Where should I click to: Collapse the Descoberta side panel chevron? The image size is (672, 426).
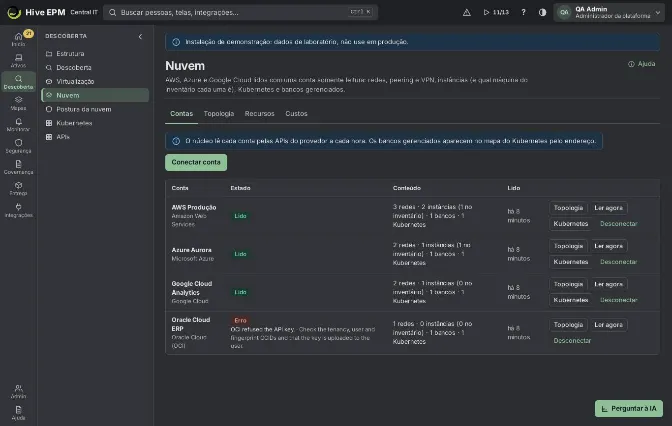click(x=140, y=36)
